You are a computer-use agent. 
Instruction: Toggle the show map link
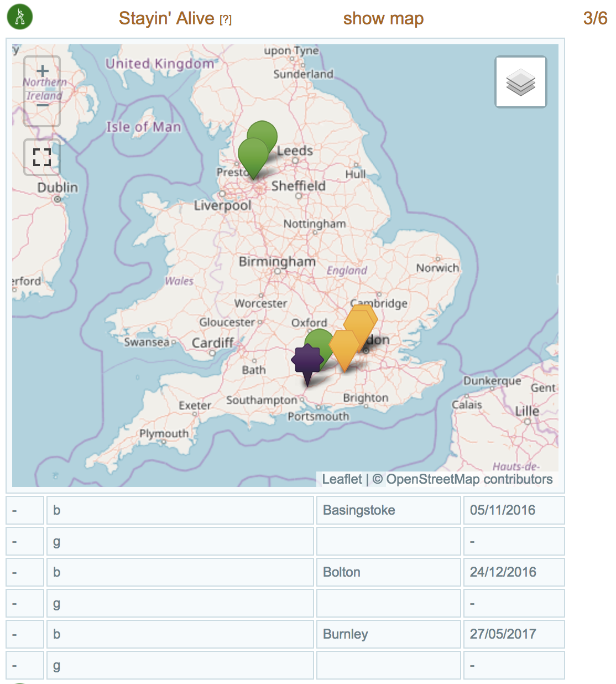383,18
